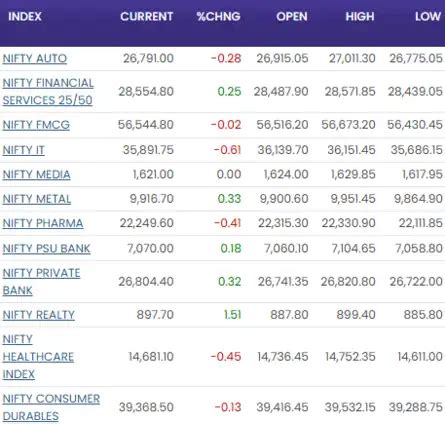Select NIFTY METAL low value 9,864.90

[x=418, y=199]
